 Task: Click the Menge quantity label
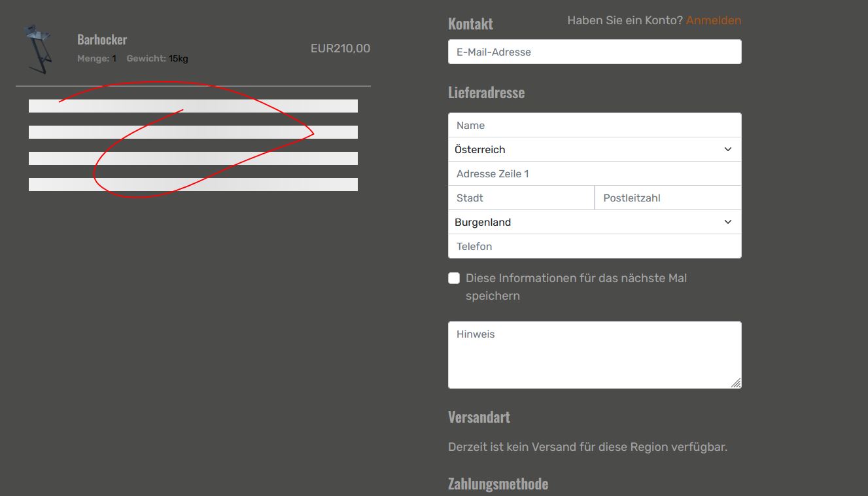pyautogui.click(x=93, y=59)
